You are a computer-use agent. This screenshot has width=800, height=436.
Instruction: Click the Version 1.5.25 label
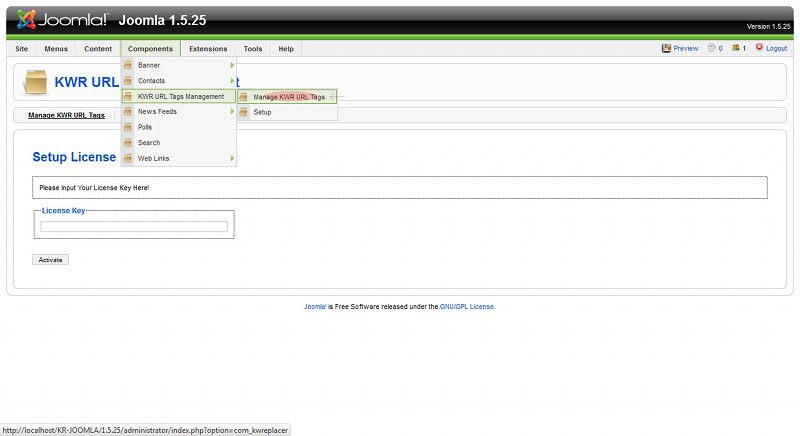pyautogui.click(x=768, y=27)
